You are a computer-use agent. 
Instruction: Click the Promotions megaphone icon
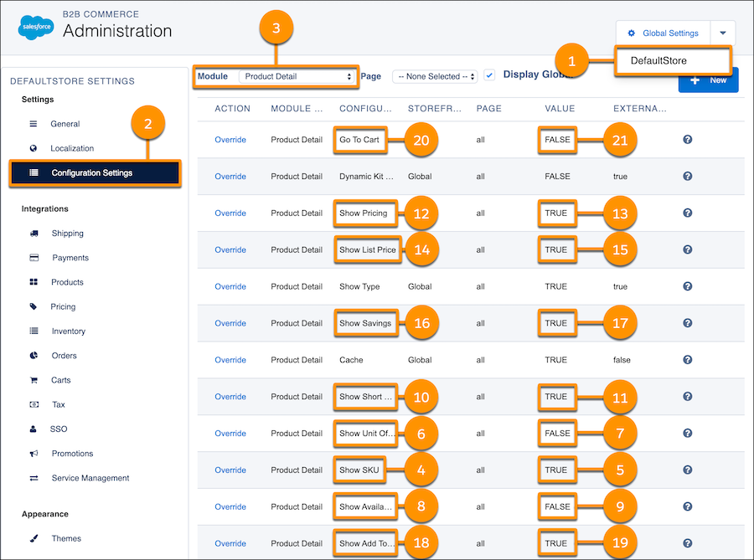coord(34,454)
